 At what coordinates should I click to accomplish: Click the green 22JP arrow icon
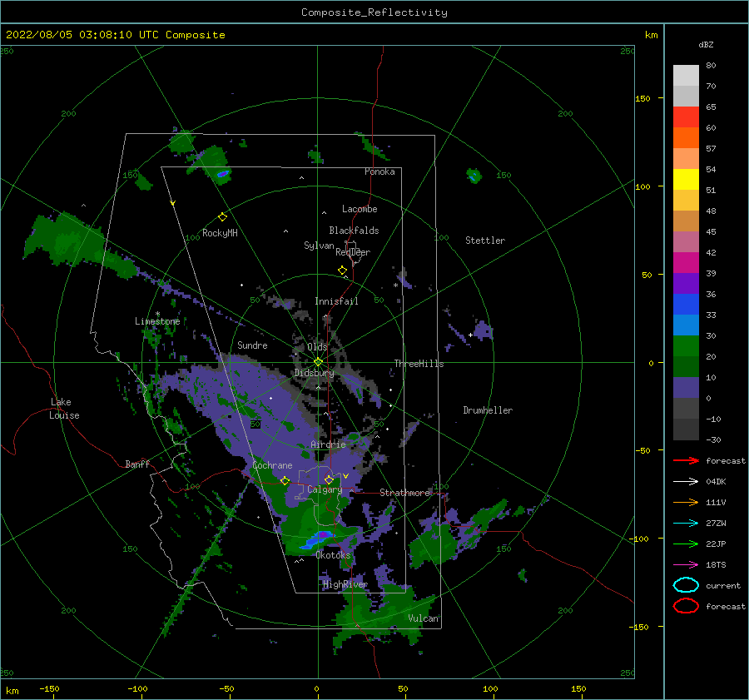pyautogui.click(x=686, y=544)
